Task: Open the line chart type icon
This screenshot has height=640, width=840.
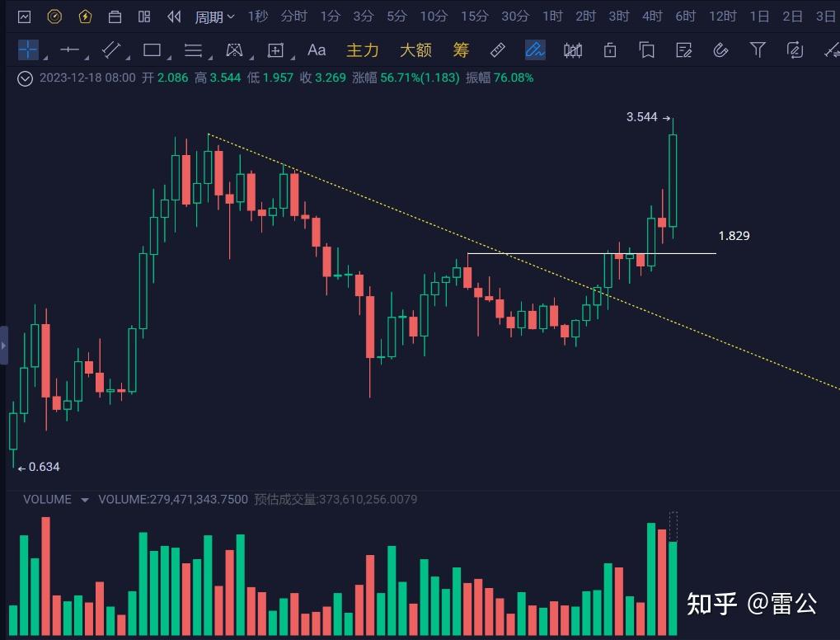Action: coord(24,17)
